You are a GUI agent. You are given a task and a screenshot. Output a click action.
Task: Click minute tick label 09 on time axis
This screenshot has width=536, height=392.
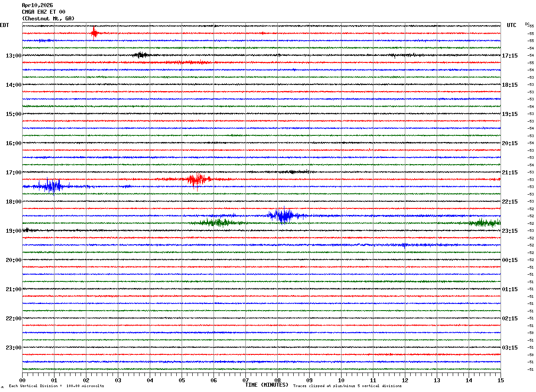tap(309, 380)
